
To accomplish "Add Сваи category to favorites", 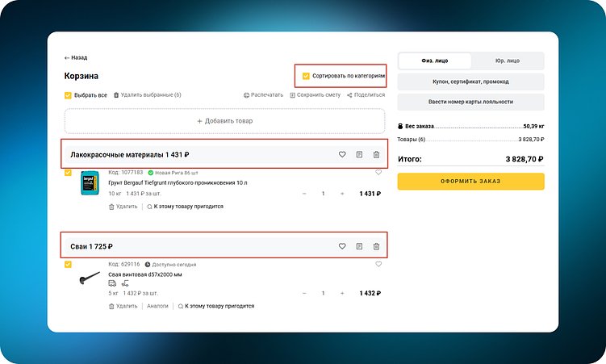I will 342,246.
